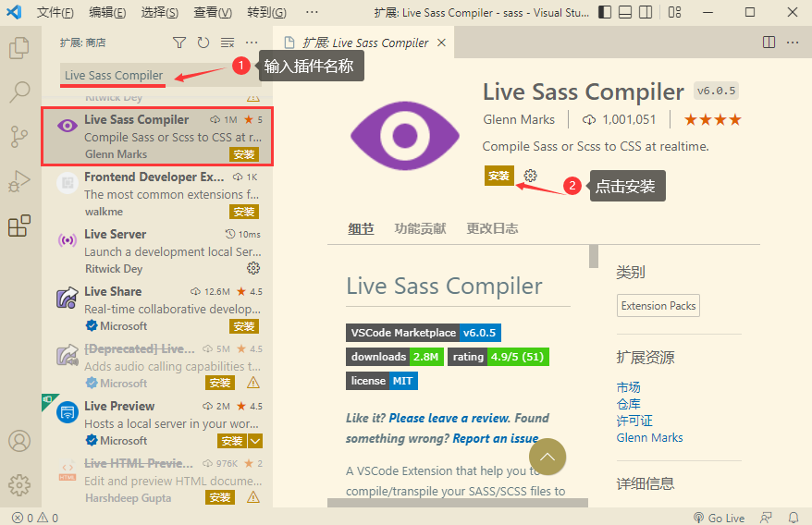Screen dimensions: 812x525
Task: Install Live Preview extension
Action: click(232, 441)
